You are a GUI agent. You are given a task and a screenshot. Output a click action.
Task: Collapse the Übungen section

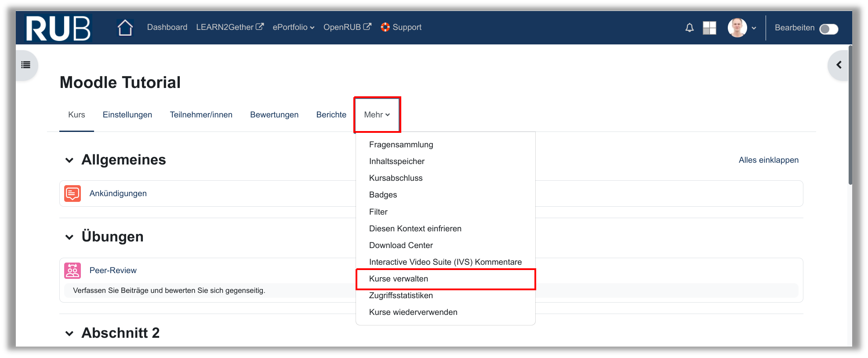[x=69, y=237]
